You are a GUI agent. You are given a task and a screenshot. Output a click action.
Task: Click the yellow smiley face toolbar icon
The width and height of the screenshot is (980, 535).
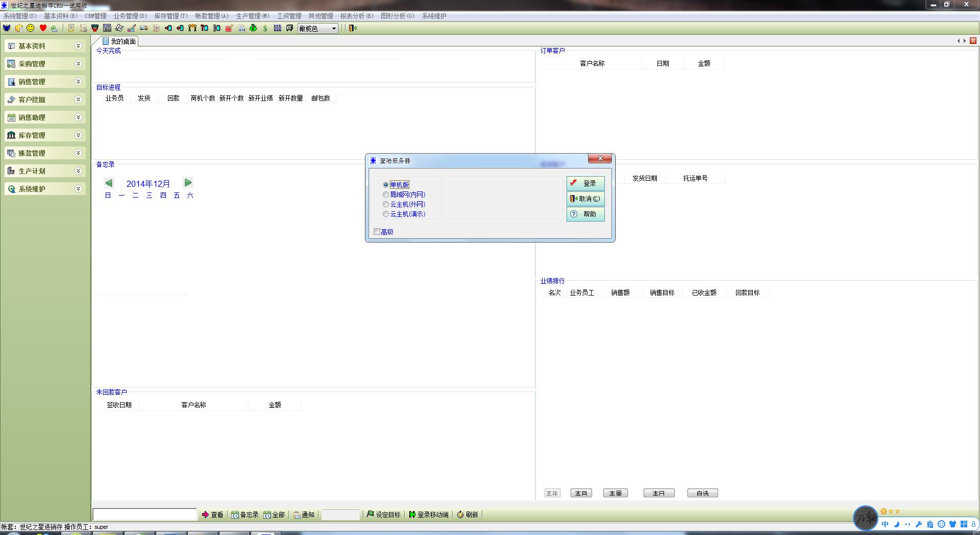click(31, 28)
